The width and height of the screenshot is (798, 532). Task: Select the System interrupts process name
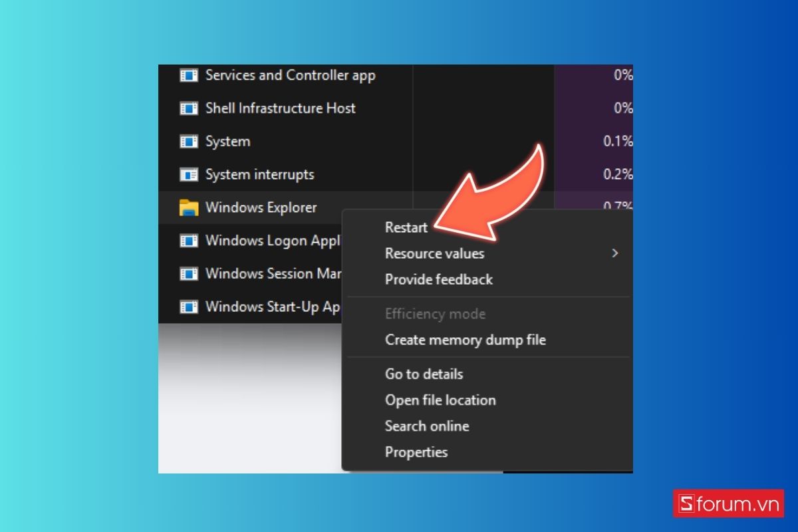pos(260,175)
